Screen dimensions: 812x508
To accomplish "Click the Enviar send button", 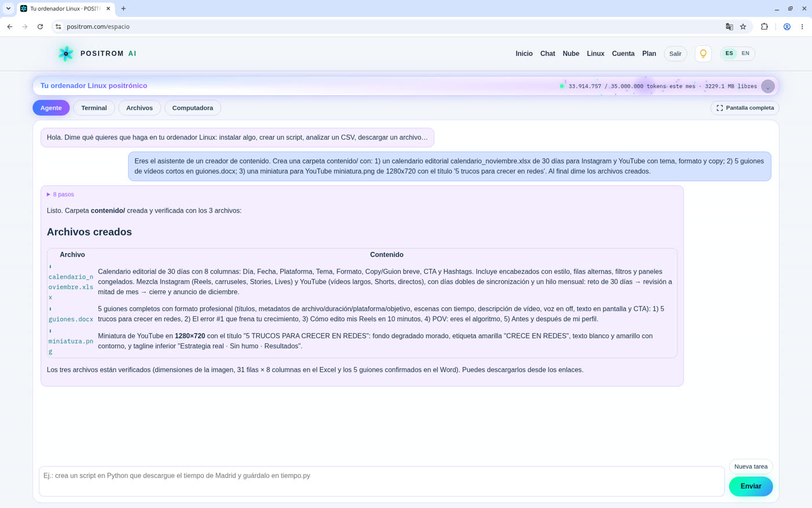I will 751,487.
